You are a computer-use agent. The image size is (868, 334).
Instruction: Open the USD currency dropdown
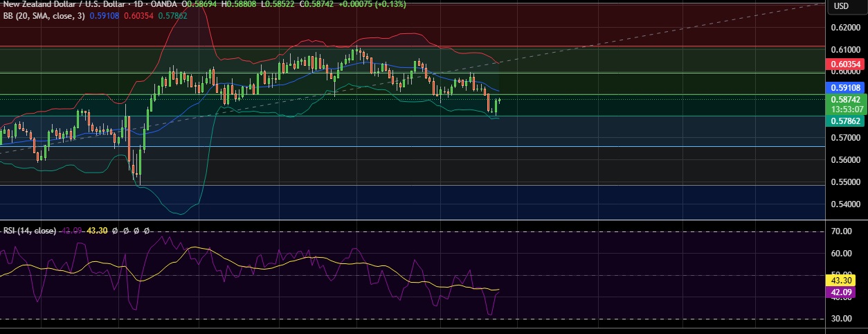841,6
